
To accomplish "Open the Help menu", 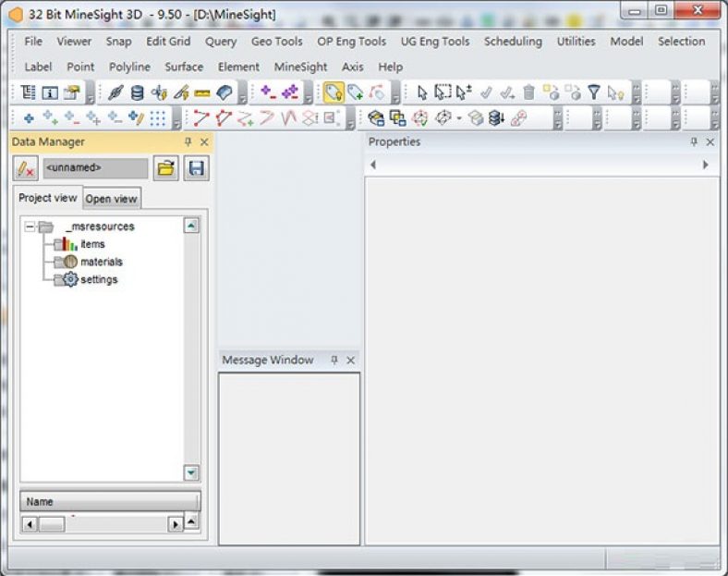I will (391, 67).
